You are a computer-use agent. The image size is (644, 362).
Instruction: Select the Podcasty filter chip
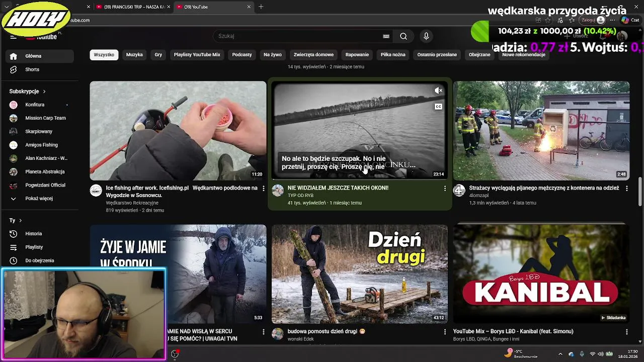(242, 55)
